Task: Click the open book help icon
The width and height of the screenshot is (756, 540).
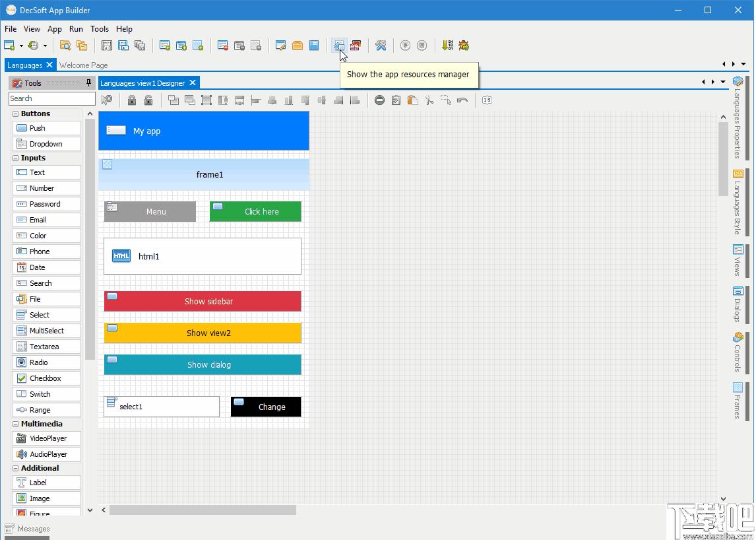Action: coord(314,46)
